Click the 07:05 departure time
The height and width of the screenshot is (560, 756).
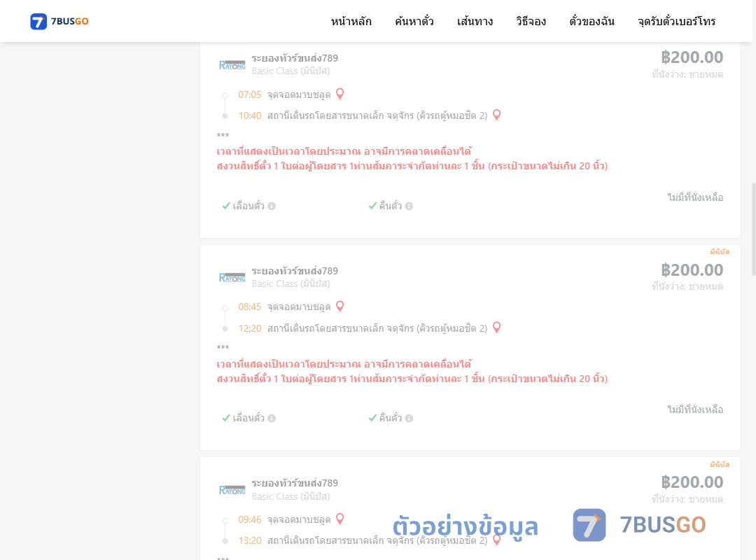click(x=250, y=94)
